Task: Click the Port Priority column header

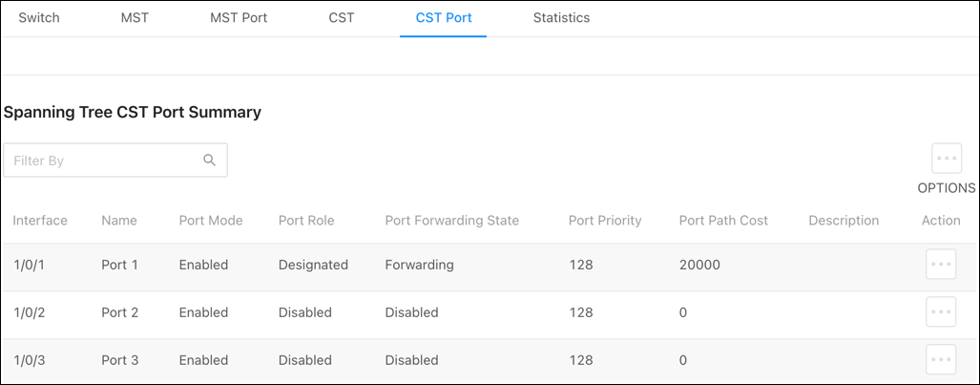Action: click(x=605, y=221)
